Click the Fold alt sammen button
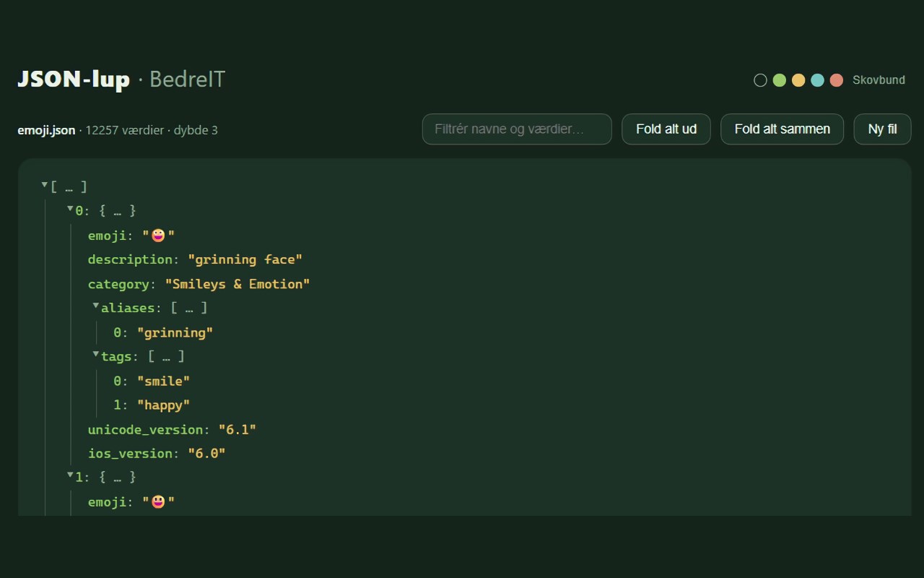The width and height of the screenshot is (924, 578). point(783,129)
